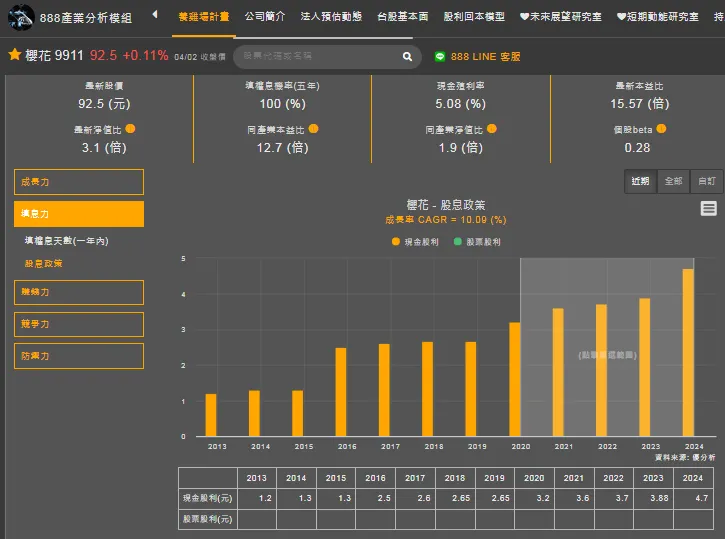Screen dimensions: 725x539
Task: Click the 2013 cash dividend cell 1.2
Action: pyautogui.click(x=257, y=498)
